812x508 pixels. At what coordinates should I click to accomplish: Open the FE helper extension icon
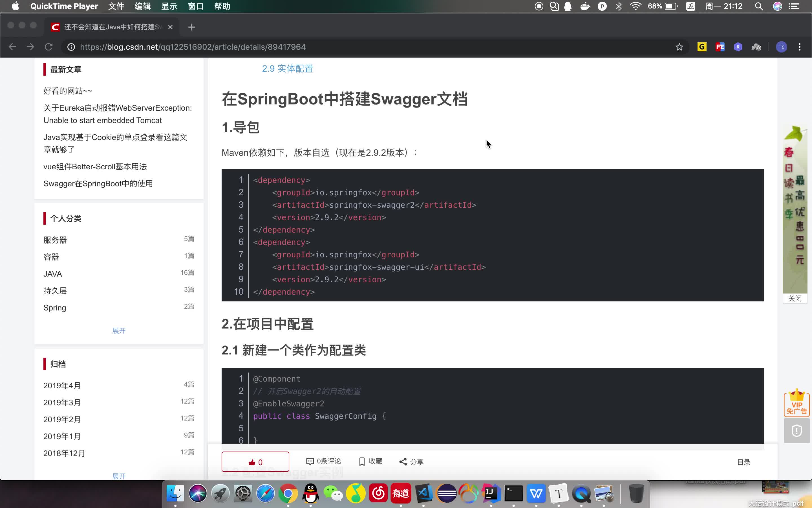(x=720, y=47)
